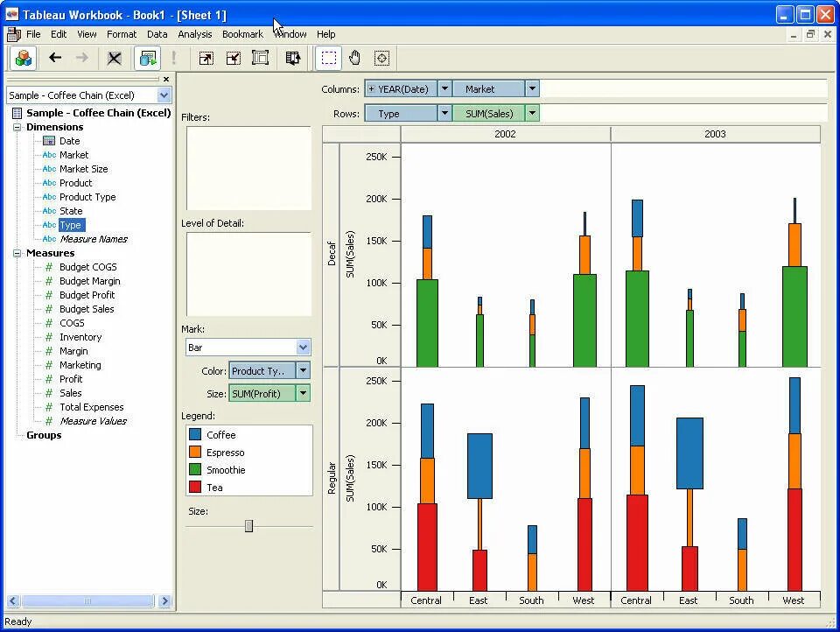Click the connect to data cubes icon
The height and width of the screenshot is (632, 840).
[23, 58]
